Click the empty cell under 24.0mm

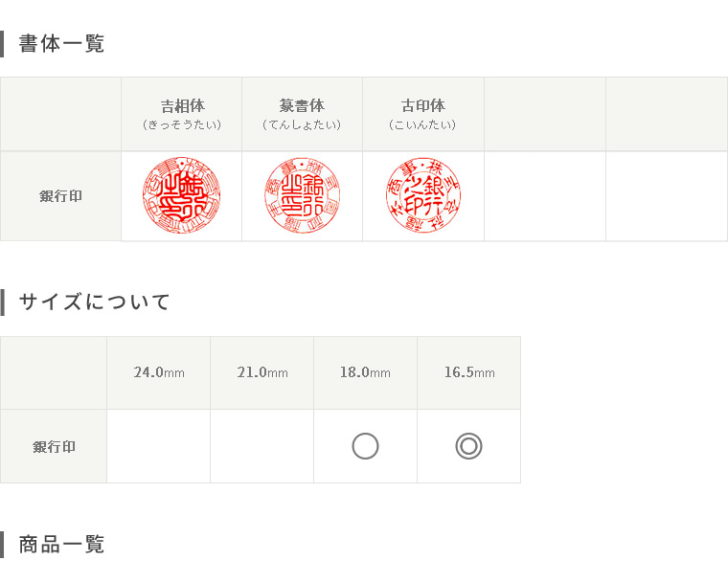(159, 446)
